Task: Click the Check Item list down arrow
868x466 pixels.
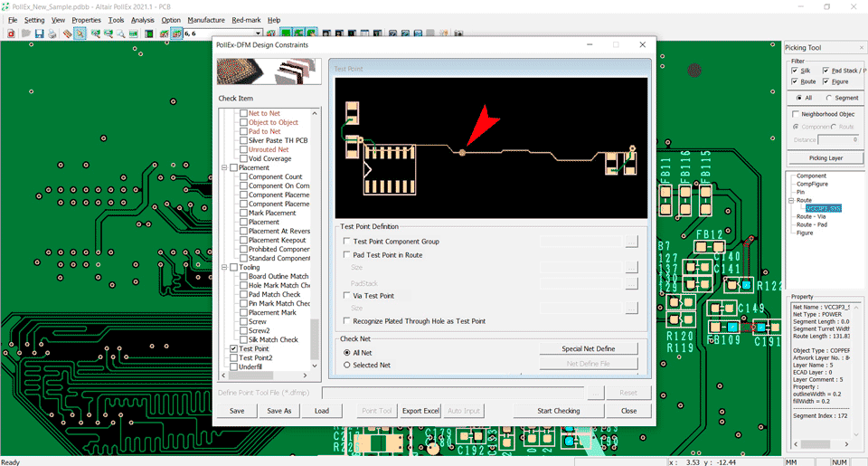Action: (315, 366)
